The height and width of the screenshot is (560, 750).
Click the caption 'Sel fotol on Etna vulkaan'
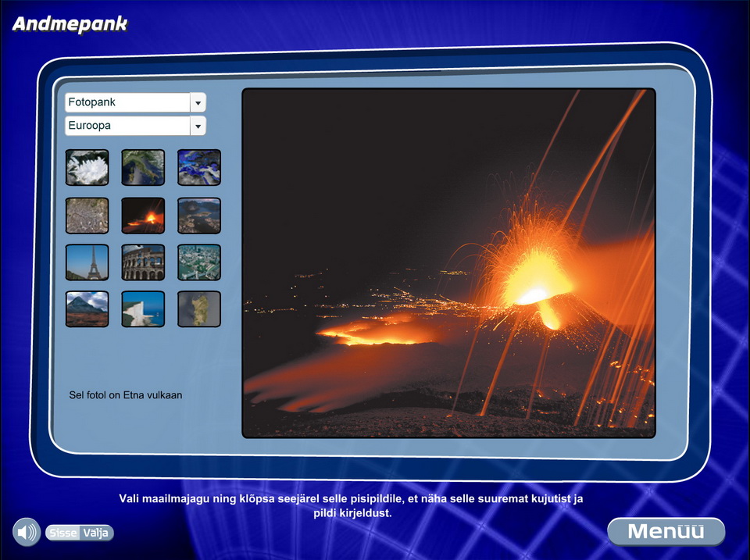pos(125,395)
